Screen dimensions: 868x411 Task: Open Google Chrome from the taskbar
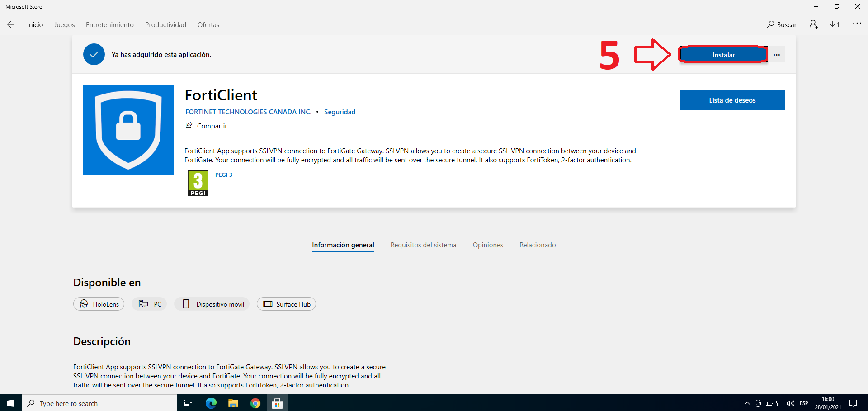(x=255, y=403)
